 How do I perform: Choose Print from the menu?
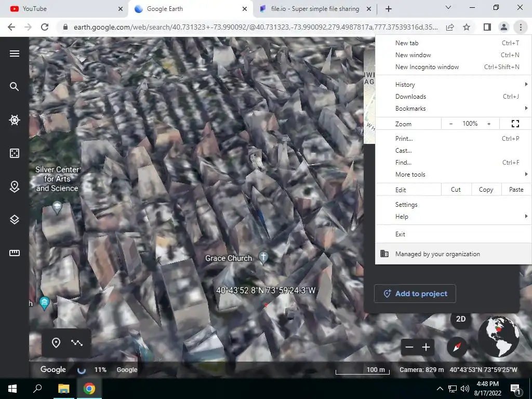click(x=453, y=138)
